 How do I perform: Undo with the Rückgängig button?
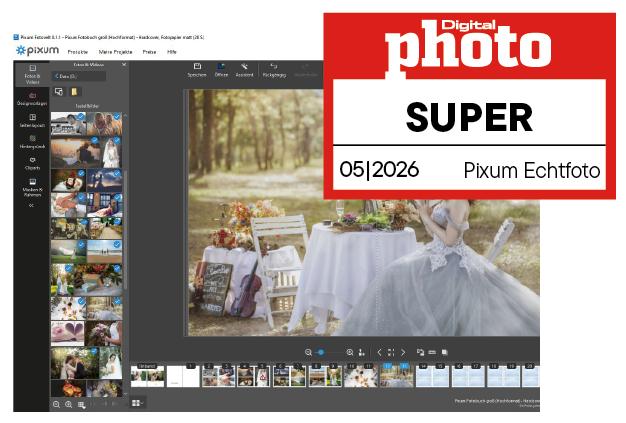click(274, 70)
